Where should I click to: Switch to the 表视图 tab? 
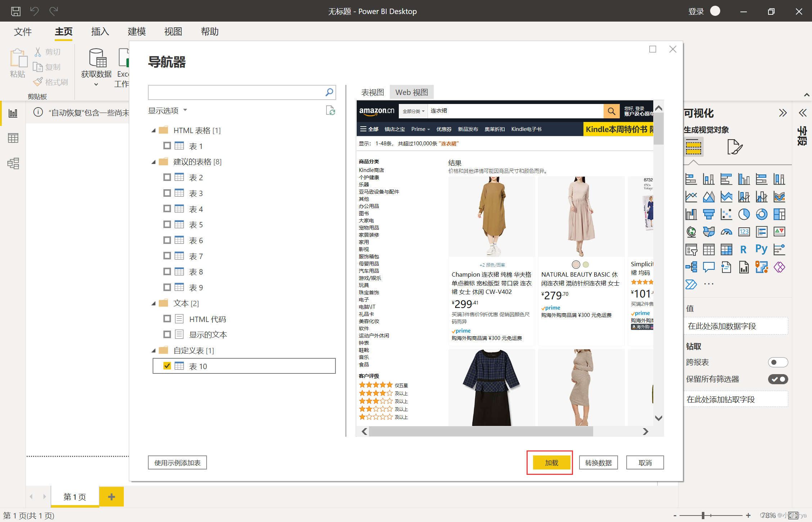tap(373, 92)
